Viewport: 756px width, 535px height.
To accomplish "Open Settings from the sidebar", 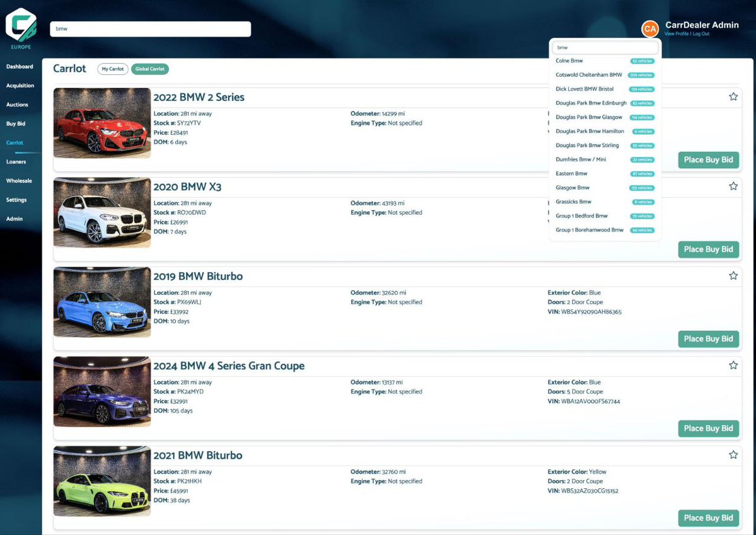I will point(16,200).
